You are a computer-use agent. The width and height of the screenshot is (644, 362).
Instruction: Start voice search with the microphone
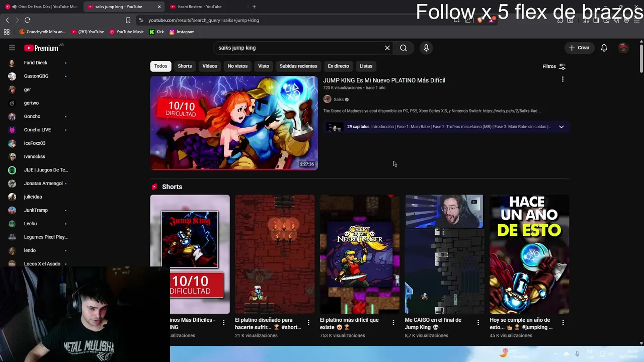tap(426, 48)
